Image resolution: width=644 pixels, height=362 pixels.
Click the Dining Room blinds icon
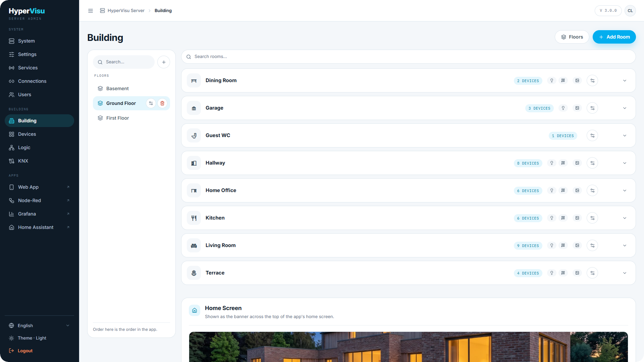coord(563,80)
